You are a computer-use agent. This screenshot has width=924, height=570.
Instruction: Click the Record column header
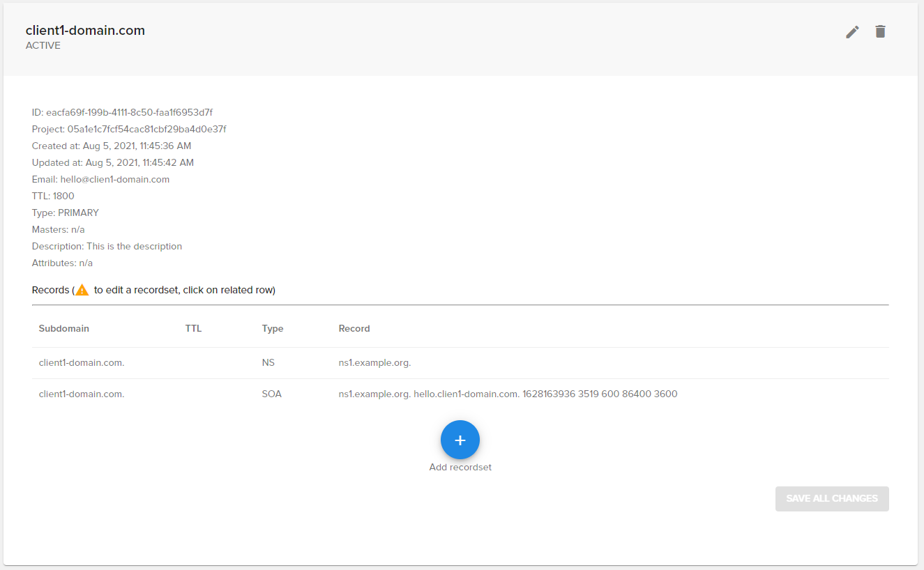coord(354,328)
